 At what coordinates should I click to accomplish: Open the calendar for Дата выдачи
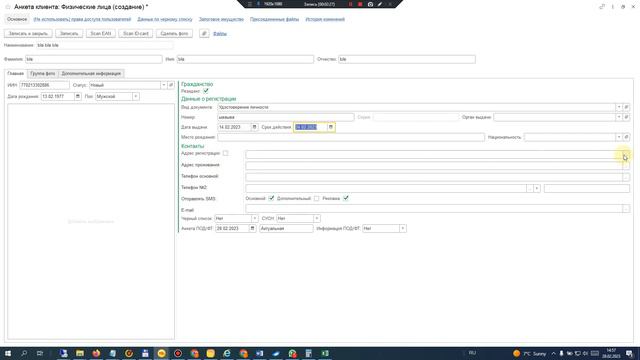pyautogui.click(x=254, y=127)
